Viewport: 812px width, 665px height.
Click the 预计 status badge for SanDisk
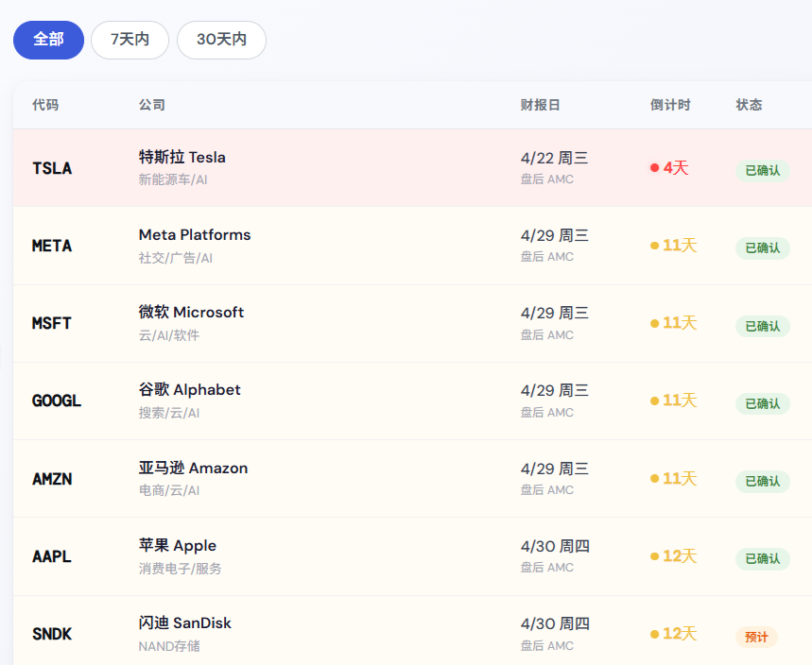756,637
